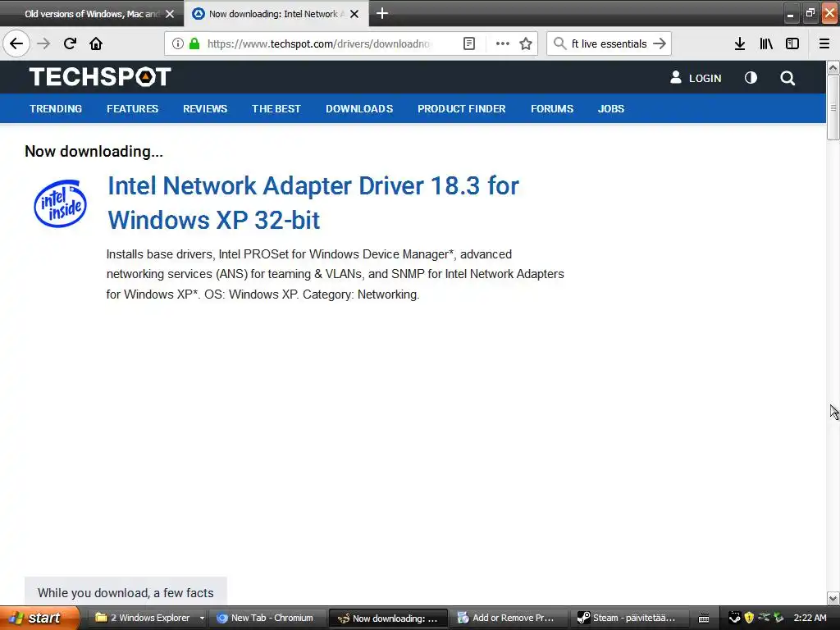The image size is (840, 630).
Task: Close the Old versions of Windows tab
Action: (x=170, y=14)
